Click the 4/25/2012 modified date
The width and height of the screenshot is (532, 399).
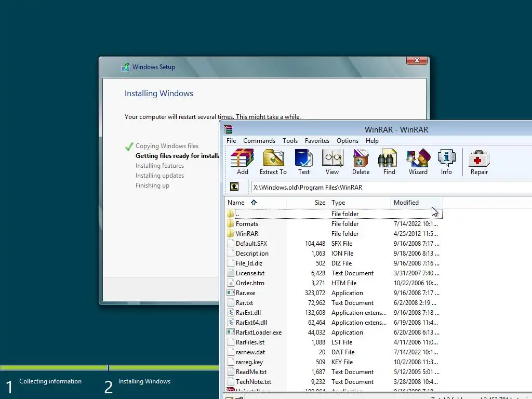click(416, 233)
